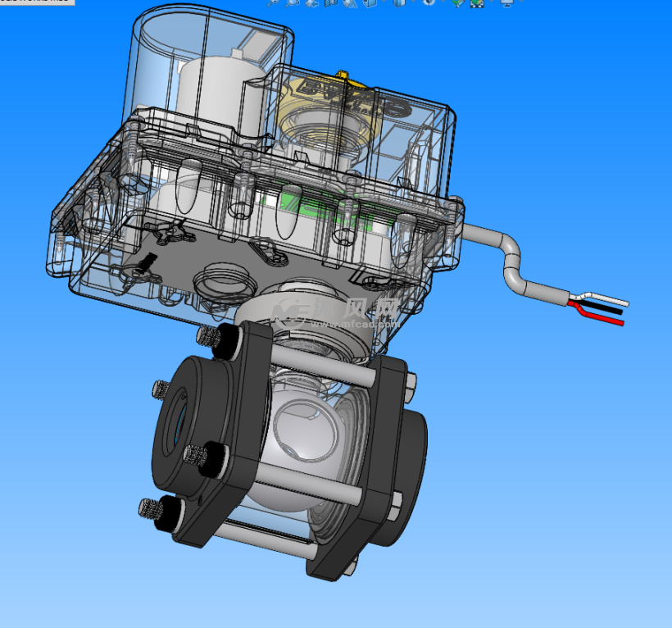672x628 pixels.
Task: Open the Dynamic Annotation Views tool
Action: tap(349, 2)
